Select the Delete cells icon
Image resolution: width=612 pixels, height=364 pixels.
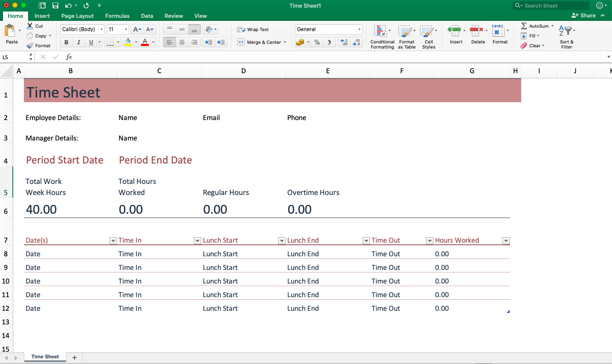[x=476, y=31]
